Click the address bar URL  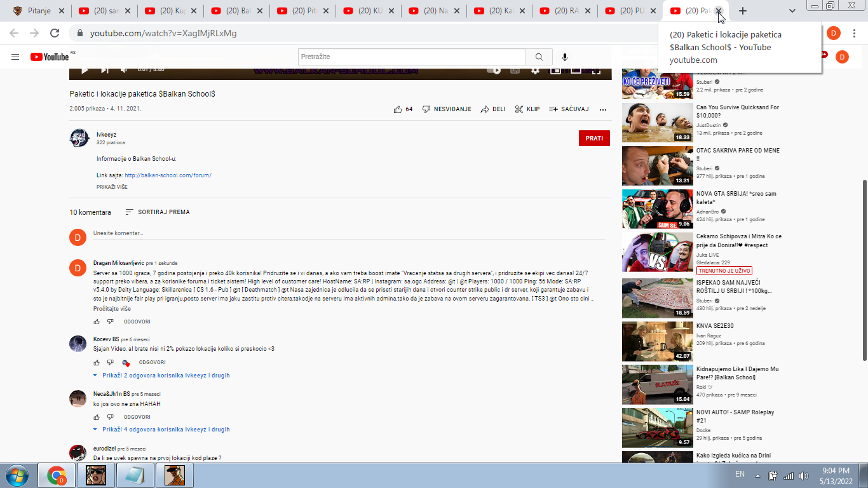163,33
